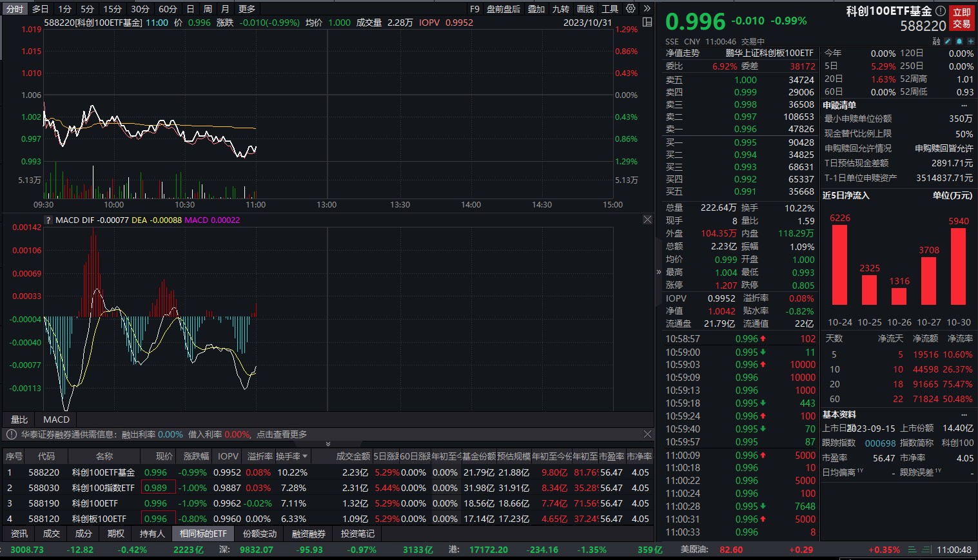Open 期权 options tab
The height and width of the screenshot is (560, 978).
coord(116,534)
